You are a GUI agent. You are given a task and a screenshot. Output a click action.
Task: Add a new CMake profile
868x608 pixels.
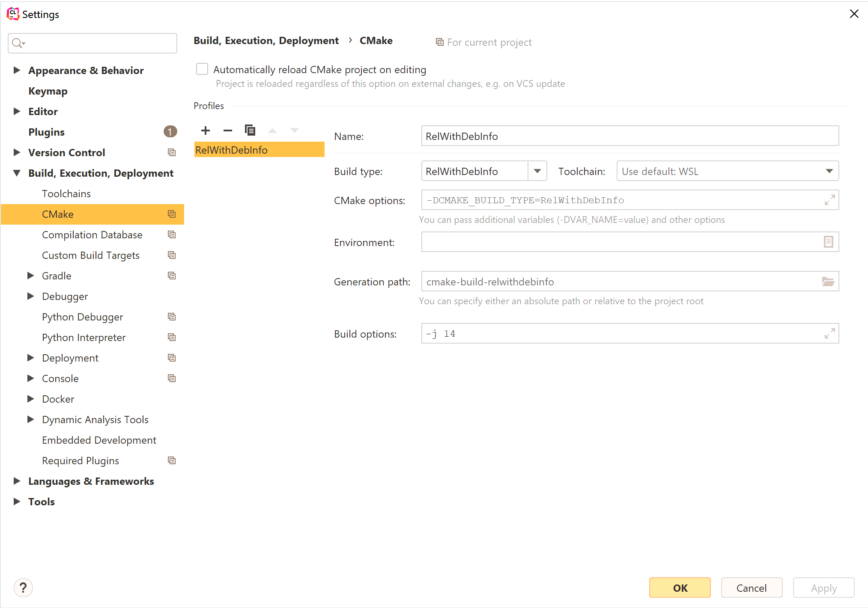pos(206,130)
